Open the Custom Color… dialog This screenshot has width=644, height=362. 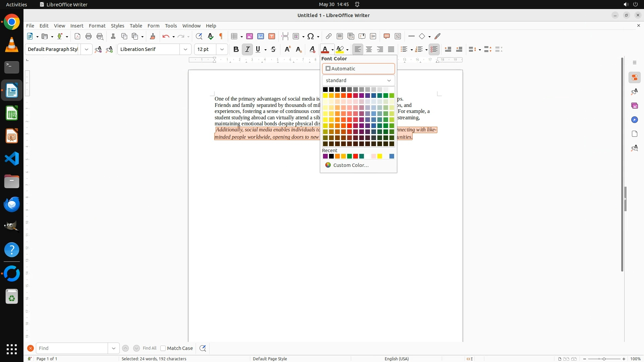351,165
